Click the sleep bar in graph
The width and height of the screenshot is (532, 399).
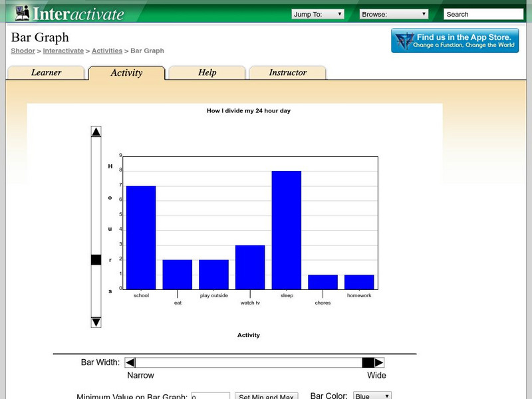coord(287,230)
